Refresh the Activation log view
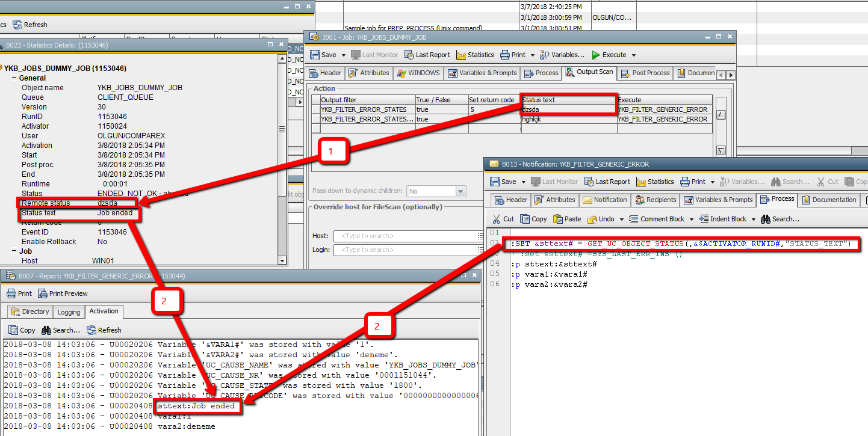This screenshot has width=868, height=436. click(104, 330)
